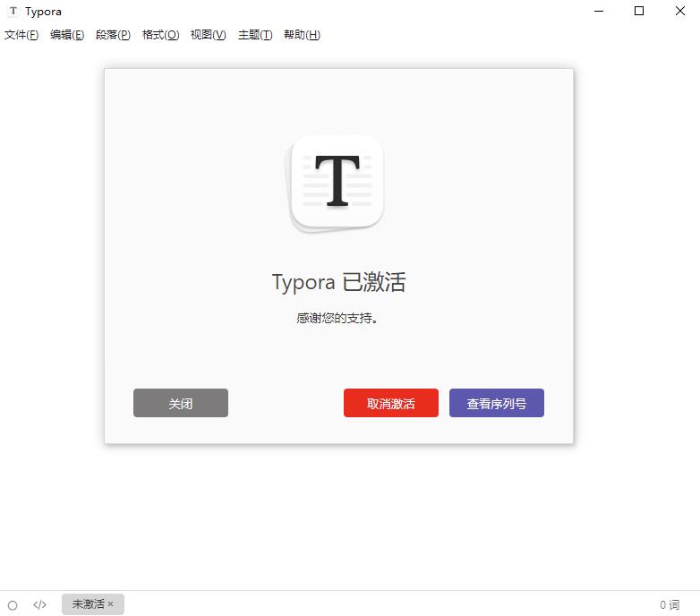Open the 格式(O) menu
This screenshot has height=616, width=700.
(x=160, y=35)
